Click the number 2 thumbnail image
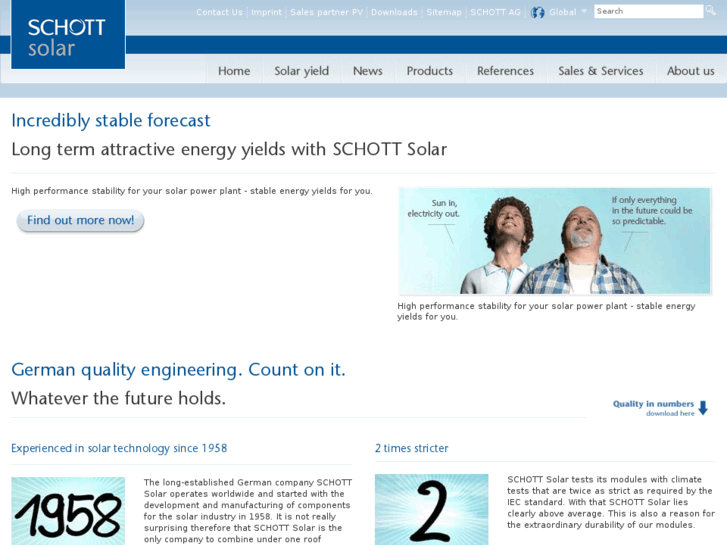The height and width of the screenshot is (545, 727). [432, 509]
